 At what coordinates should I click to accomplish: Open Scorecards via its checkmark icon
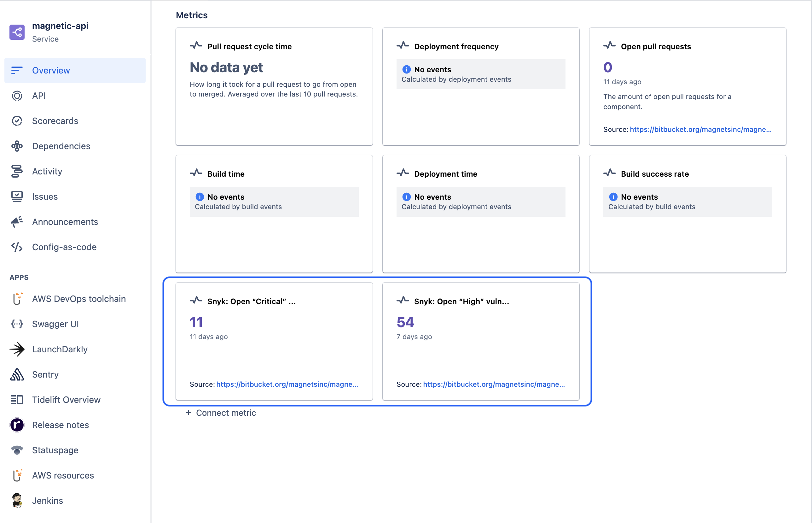point(17,120)
